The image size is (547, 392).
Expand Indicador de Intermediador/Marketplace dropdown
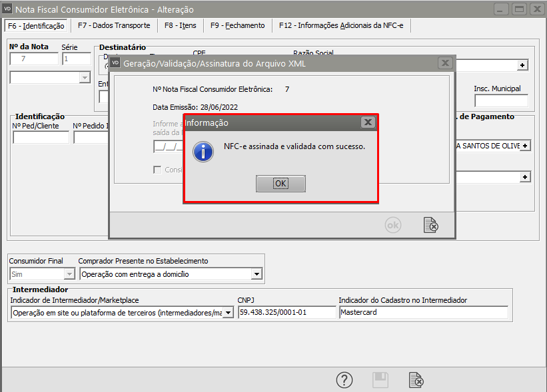click(228, 313)
